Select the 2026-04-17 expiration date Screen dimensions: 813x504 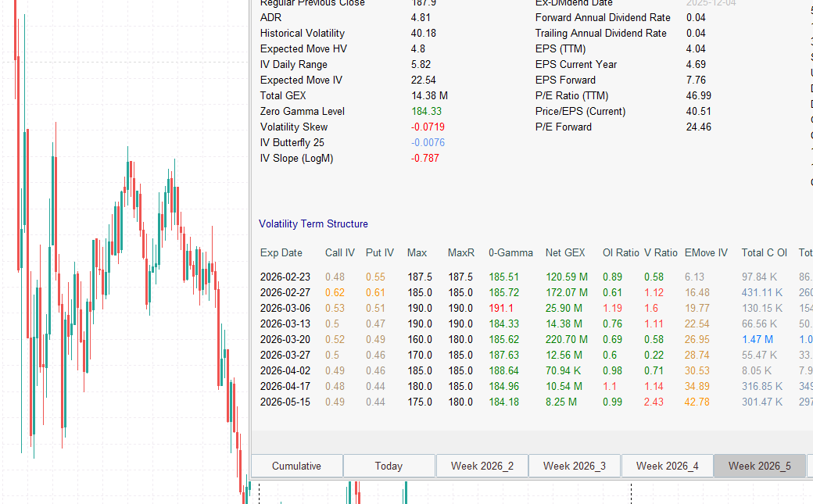285,386
